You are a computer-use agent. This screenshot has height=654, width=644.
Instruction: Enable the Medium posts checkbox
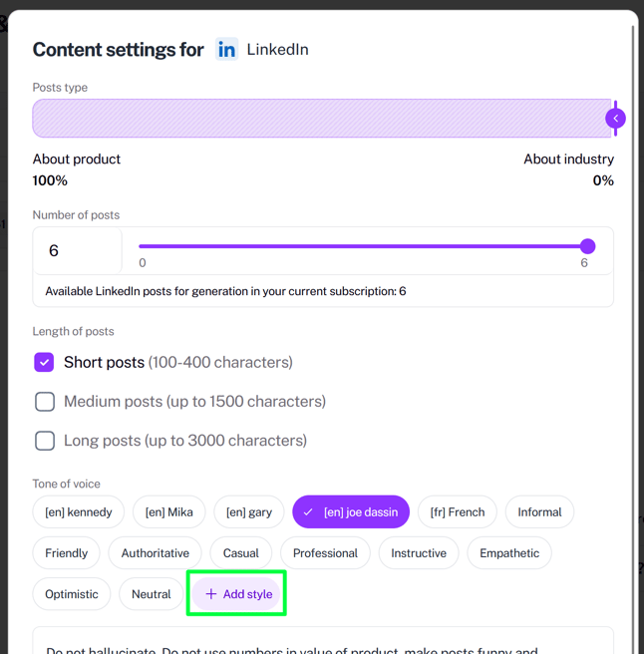coord(45,401)
